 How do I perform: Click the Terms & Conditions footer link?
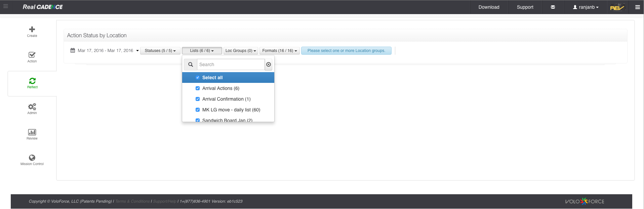tap(132, 201)
